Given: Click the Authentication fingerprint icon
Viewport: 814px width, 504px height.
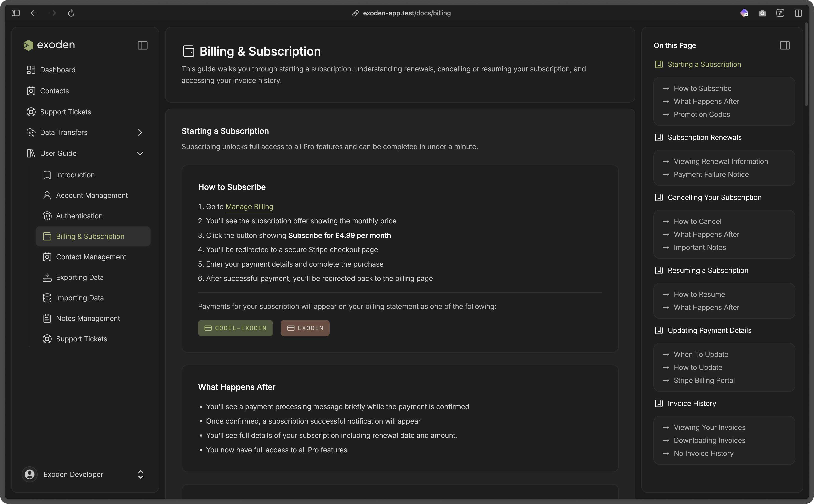Looking at the screenshot, I should [x=47, y=216].
